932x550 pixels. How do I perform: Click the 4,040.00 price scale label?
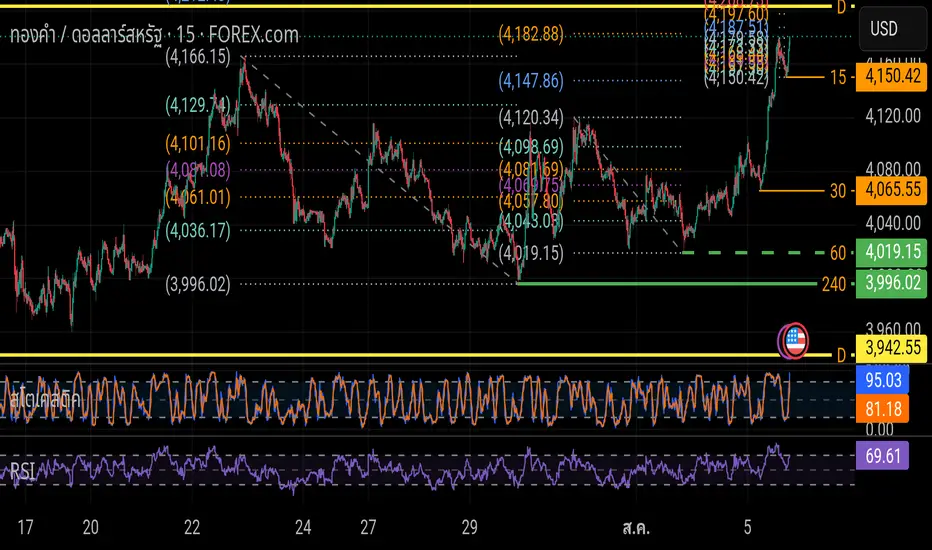point(893,224)
